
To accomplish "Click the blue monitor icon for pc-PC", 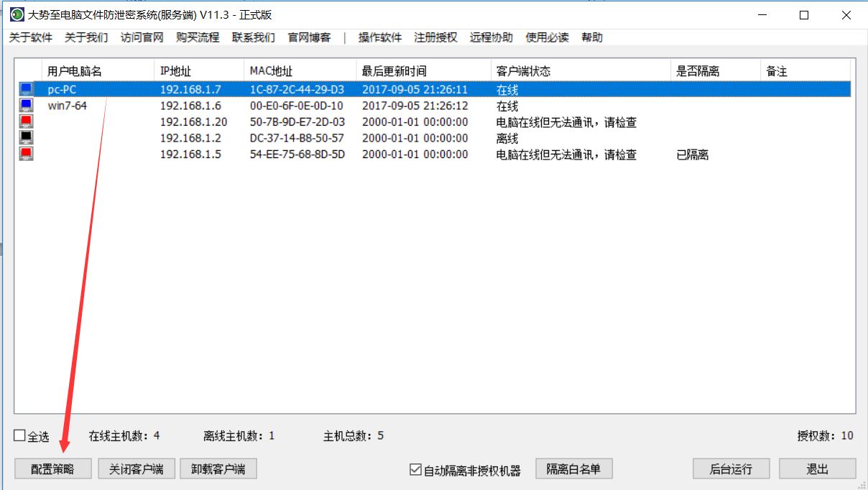I will click(x=26, y=90).
